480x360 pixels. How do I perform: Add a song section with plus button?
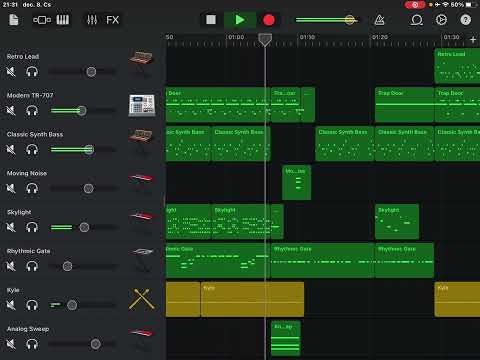(473, 40)
